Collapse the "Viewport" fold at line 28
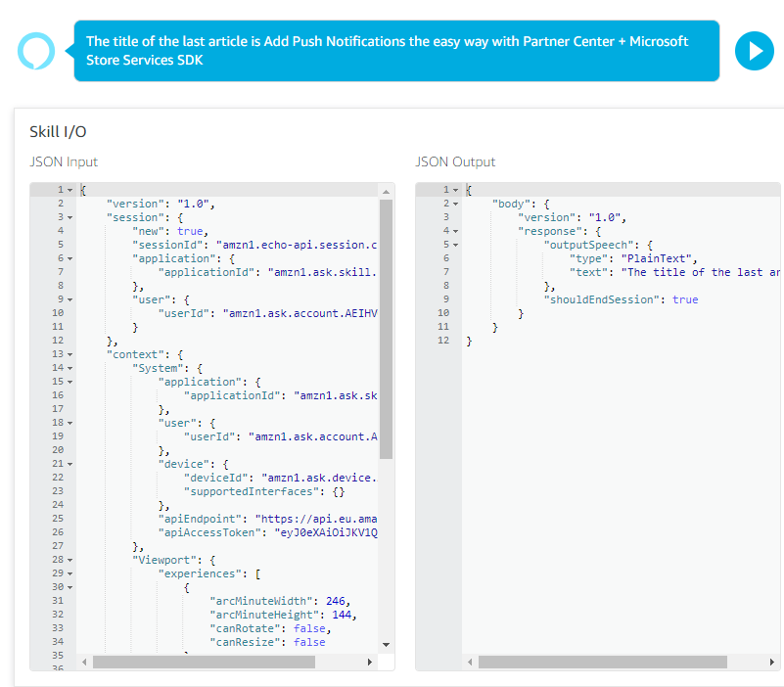Viewport: 784px width, 687px height. coord(70,560)
